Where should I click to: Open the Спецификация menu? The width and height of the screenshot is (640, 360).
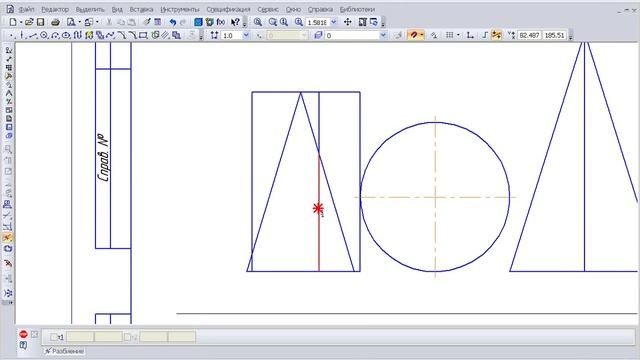228,9
